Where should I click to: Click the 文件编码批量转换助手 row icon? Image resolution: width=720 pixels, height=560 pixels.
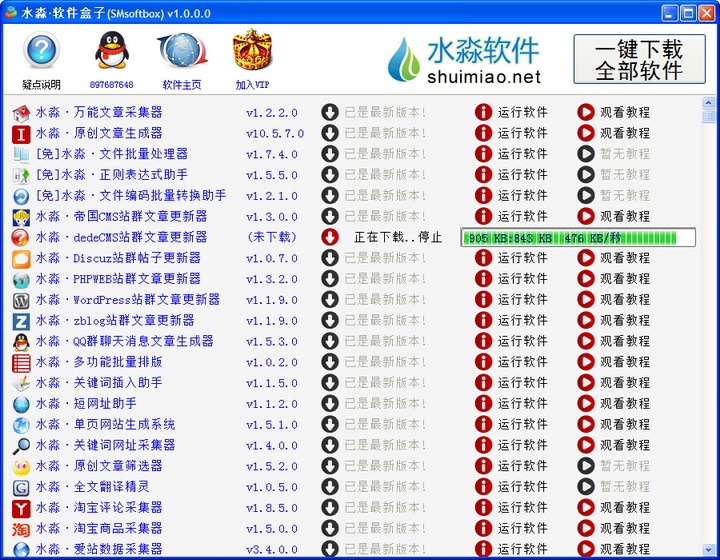pyautogui.click(x=21, y=196)
